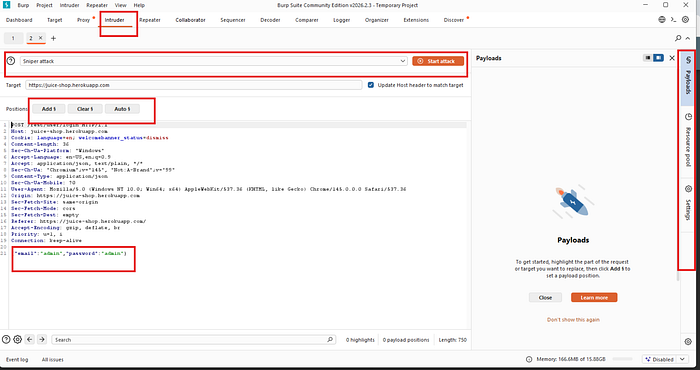Viewport: 700px width, 370px height.
Task: Select Intruder attack tab 1
Action: (13, 38)
